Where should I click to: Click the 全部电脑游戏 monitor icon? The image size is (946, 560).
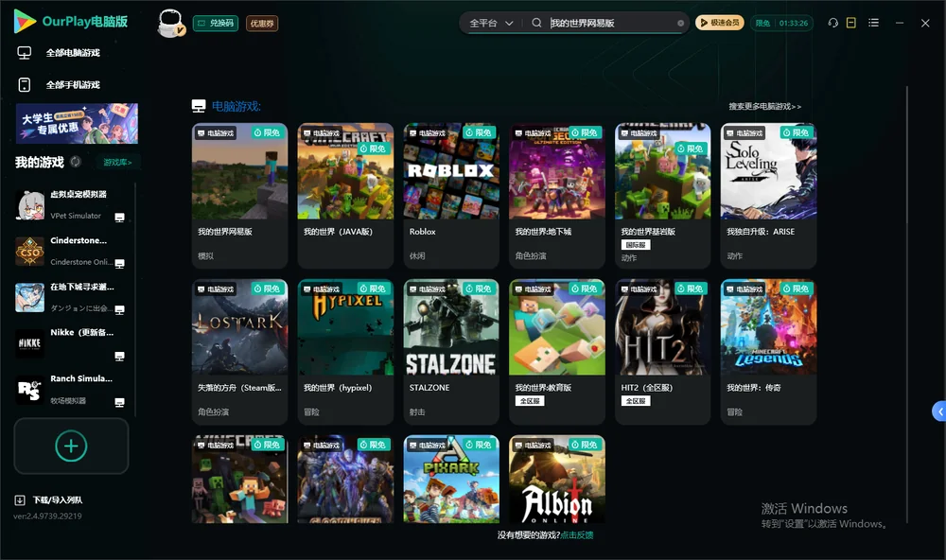pos(25,53)
